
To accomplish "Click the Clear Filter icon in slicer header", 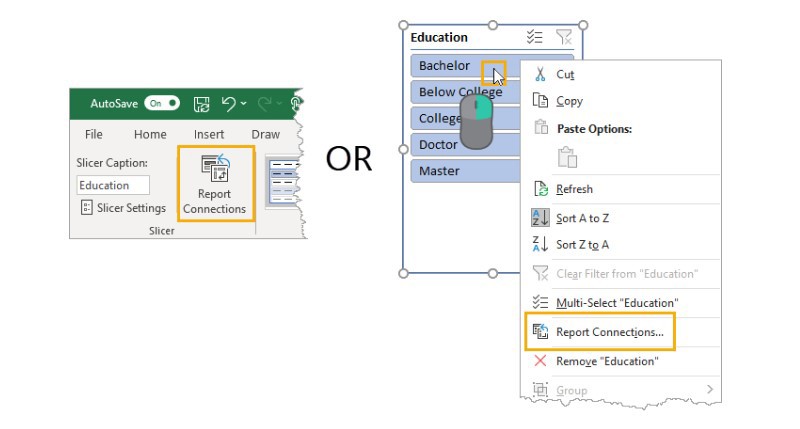I will coord(564,37).
